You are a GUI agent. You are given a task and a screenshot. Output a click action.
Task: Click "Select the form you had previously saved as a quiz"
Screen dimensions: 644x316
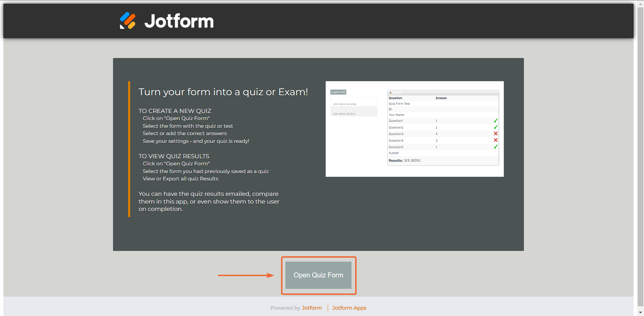[x=206, y=171]
